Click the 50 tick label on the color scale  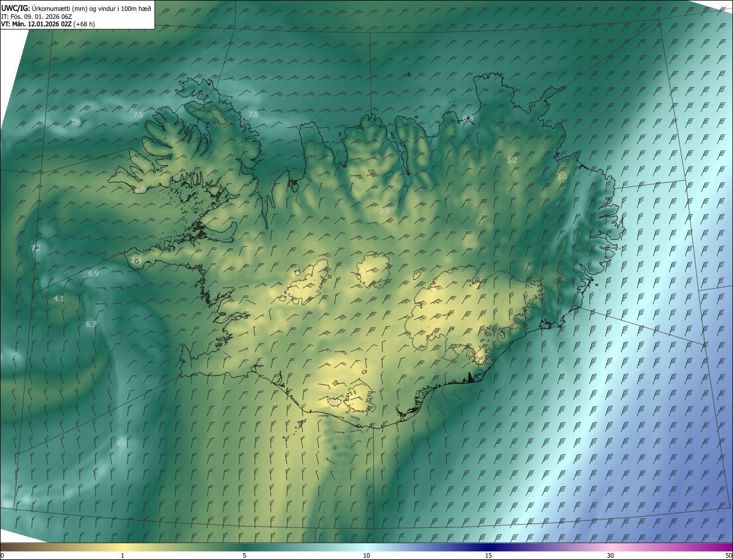(x=728, y=555)
